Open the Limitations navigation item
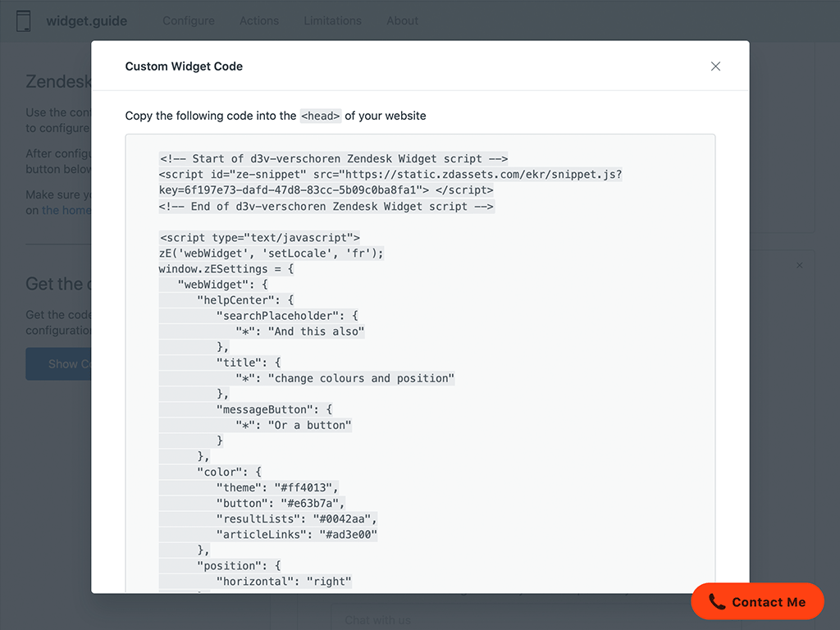840x630 pixels. (332, 21)
